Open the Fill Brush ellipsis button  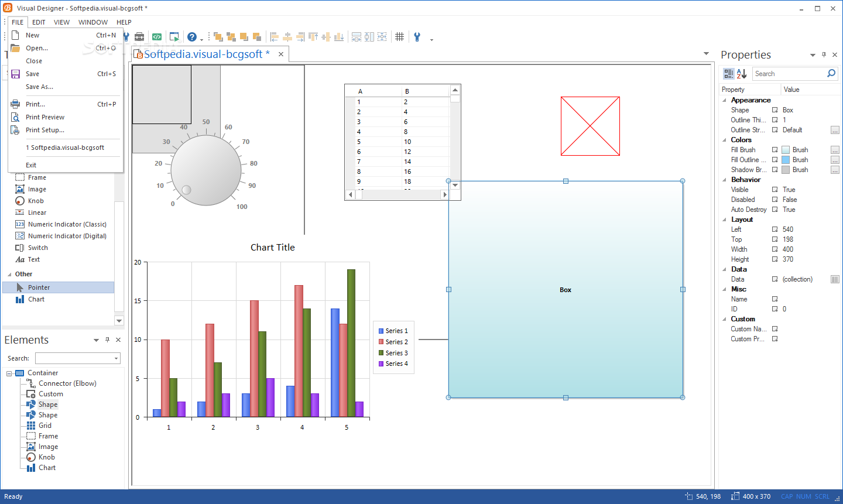point(835,150)
